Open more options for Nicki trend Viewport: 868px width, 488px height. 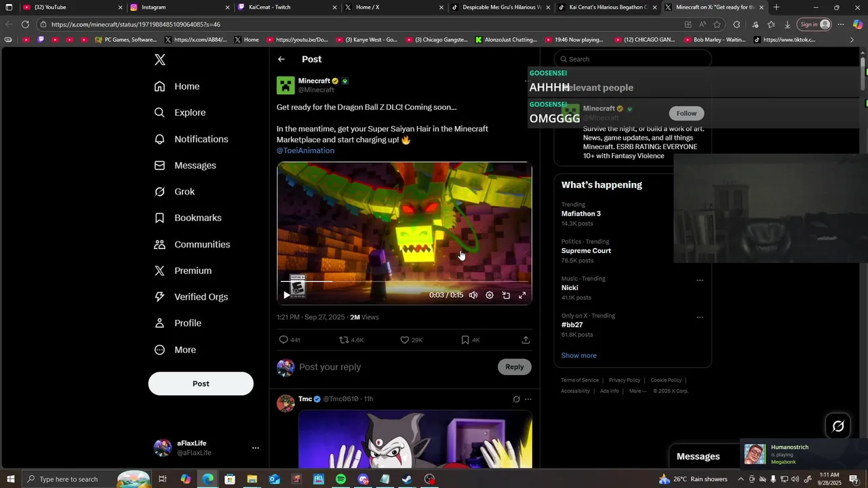pos(700,280)
